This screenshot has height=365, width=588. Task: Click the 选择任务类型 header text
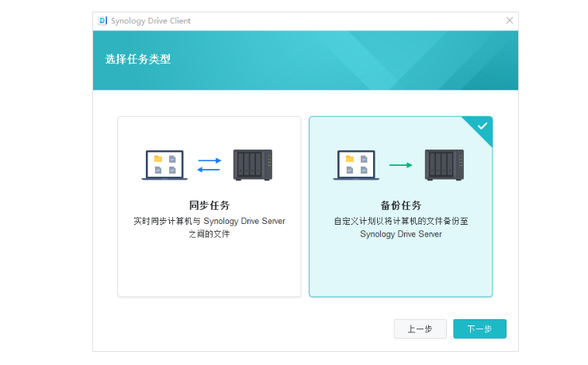pyautogui.click(x=138, y=60)
